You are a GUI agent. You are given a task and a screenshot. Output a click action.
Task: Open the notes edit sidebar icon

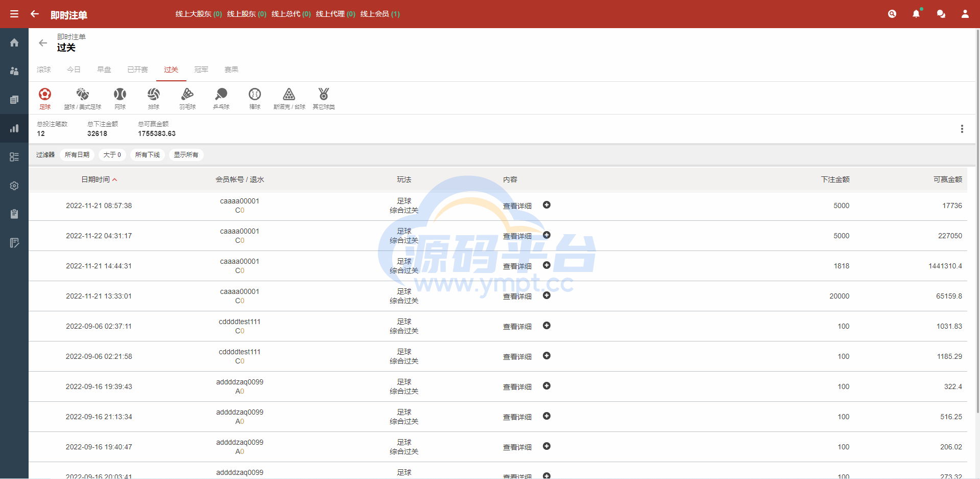coord(14,243)
